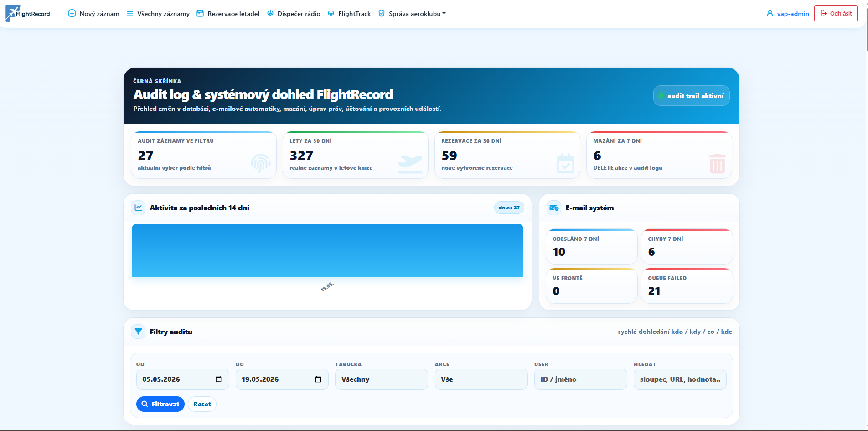Click the envelope icon next to E-mail systém

coord(554,208)
